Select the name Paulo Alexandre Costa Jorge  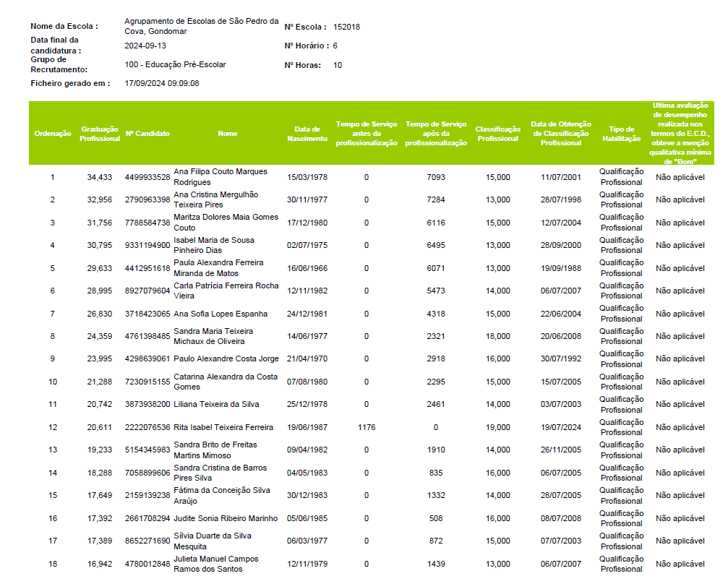point(226,359)
